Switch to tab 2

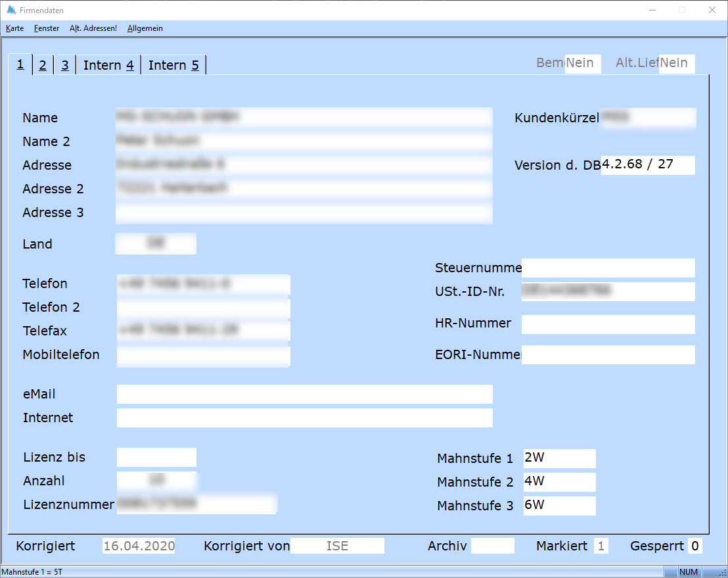click(42, 65)
